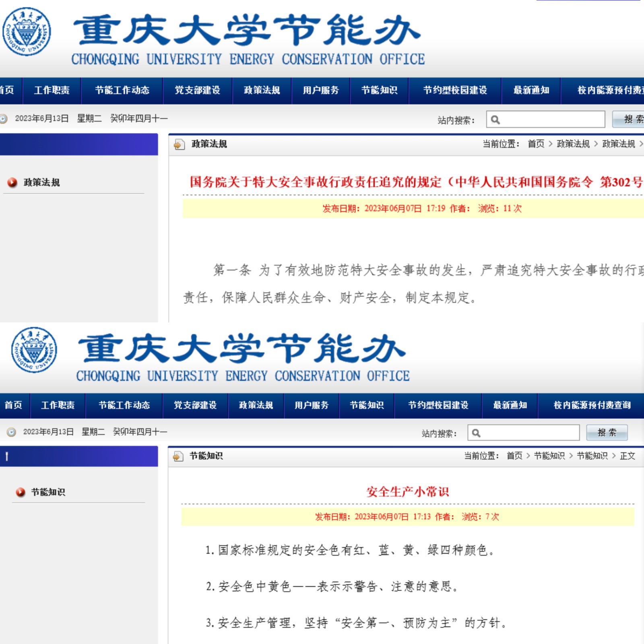Open 节约型校园建设 in lower navigation bar
The image size is (644, 644).
(438, 405)
